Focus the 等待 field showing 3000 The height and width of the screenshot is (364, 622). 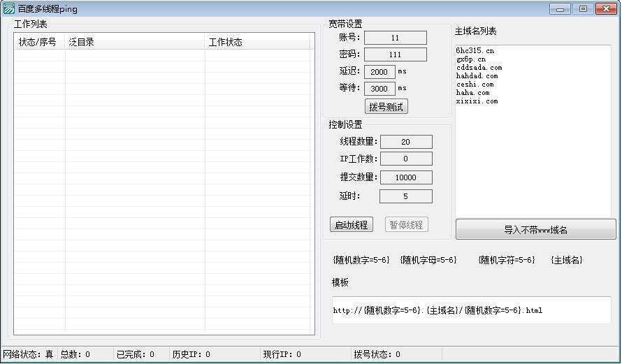379,89
